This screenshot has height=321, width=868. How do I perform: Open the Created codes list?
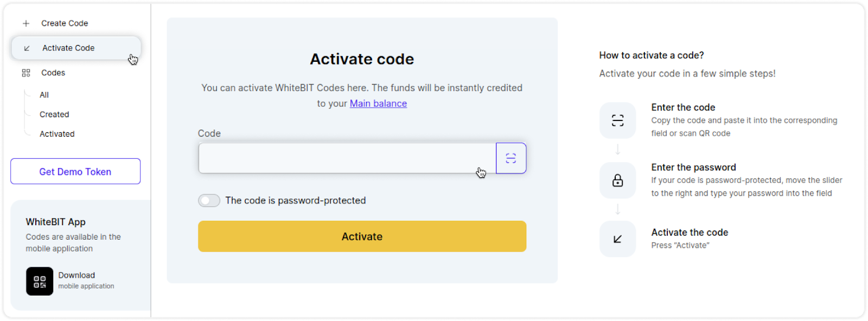[54, 114]
